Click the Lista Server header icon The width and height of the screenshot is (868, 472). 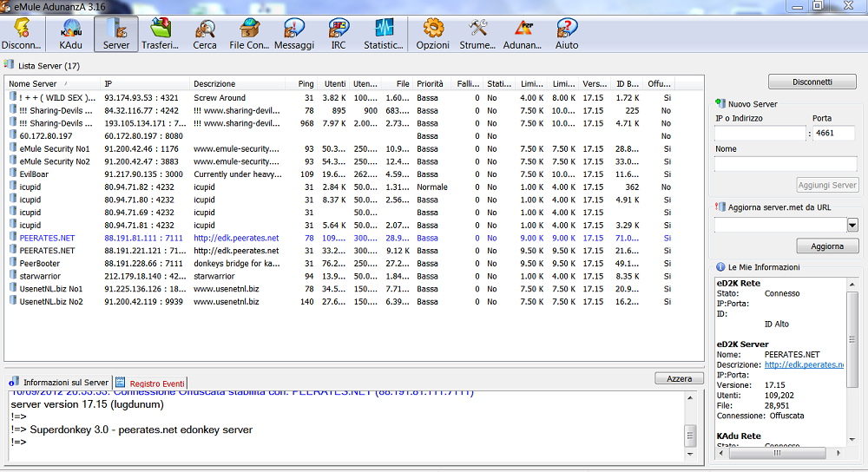[x=9, y=65]
